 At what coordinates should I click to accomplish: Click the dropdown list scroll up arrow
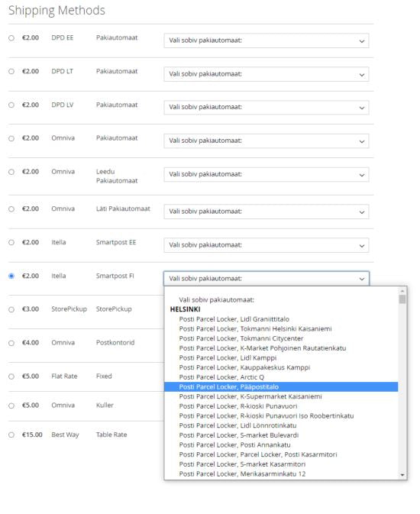pos(402,291)
